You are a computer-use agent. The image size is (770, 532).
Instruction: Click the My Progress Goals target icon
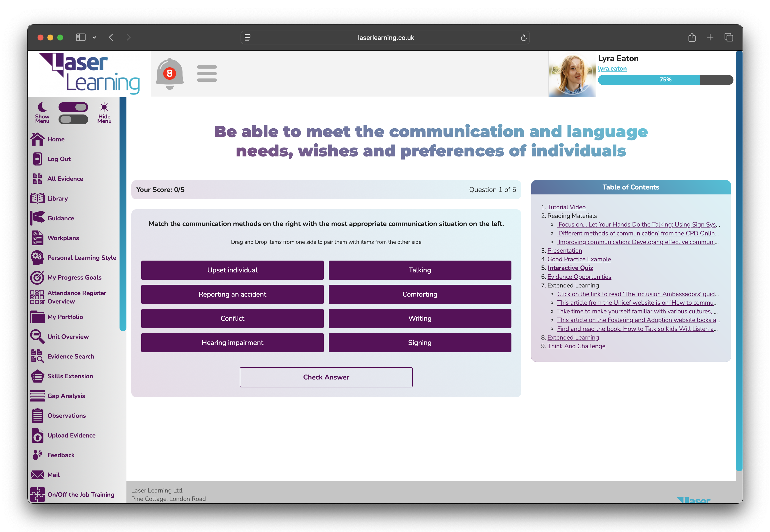point(37,277)
